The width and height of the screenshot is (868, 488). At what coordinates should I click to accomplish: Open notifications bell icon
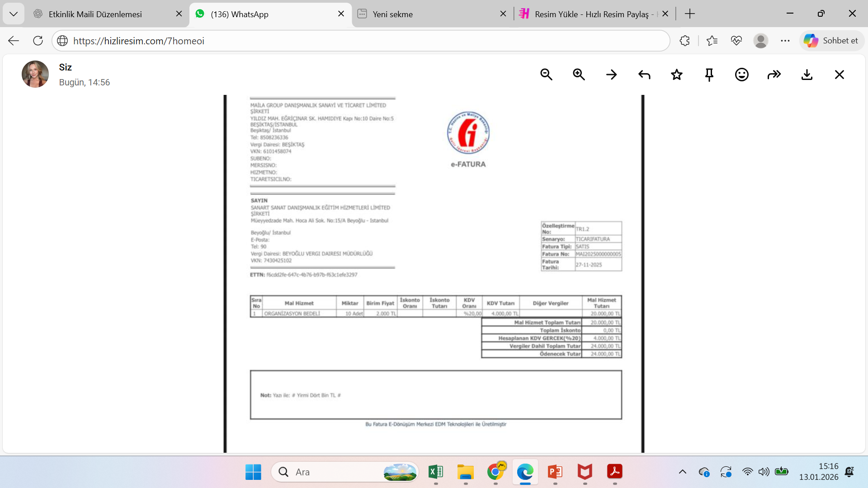(849, 472)
